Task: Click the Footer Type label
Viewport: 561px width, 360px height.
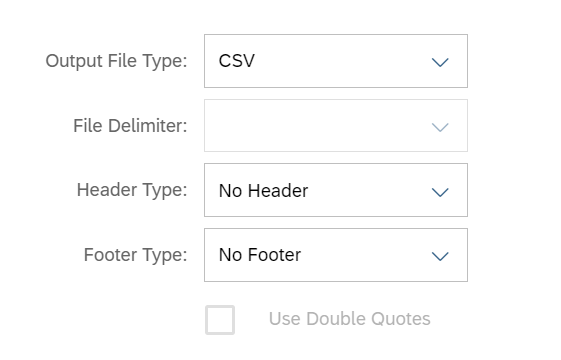Action: coord(136,255)
